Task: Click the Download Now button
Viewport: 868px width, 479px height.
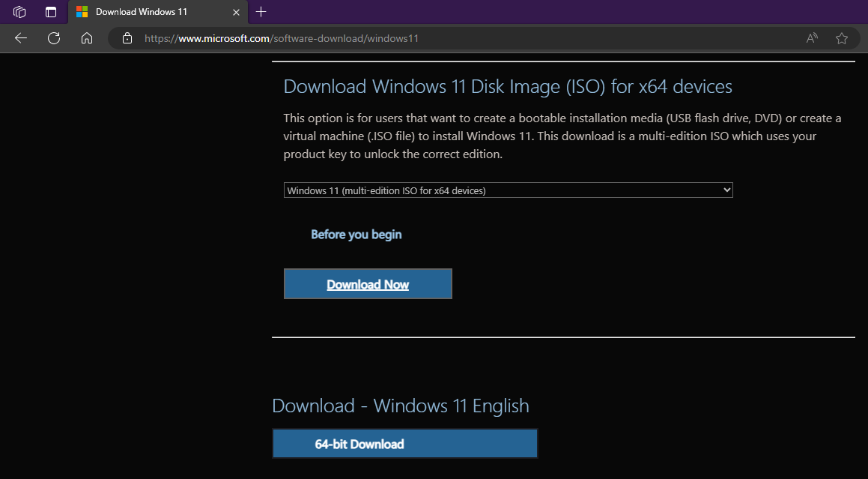Action: [x=368, y=284]
